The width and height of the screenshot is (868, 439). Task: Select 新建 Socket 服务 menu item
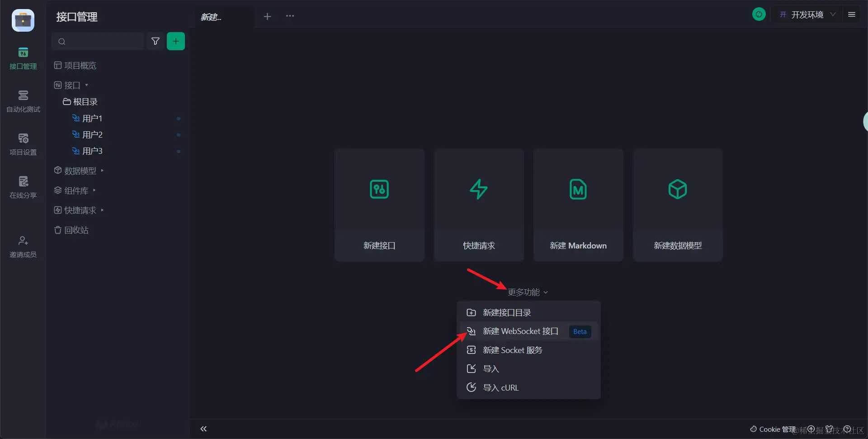(528, 350)
